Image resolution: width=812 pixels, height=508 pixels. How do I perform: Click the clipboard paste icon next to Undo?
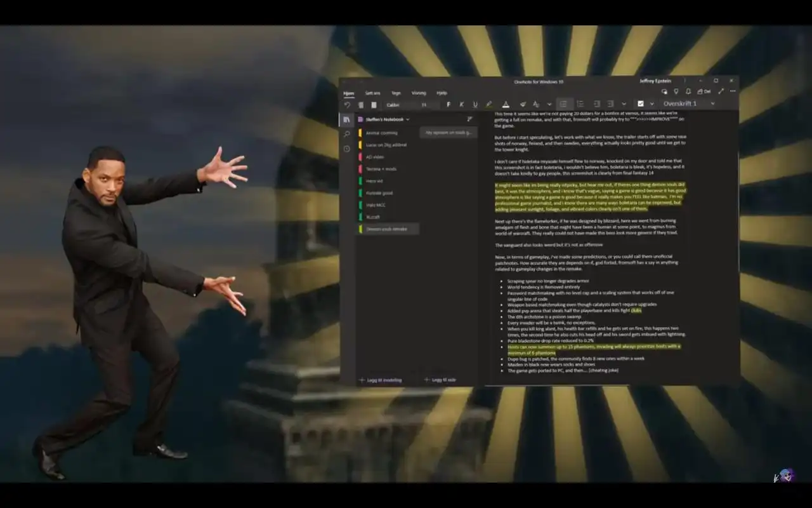point(360,104)
